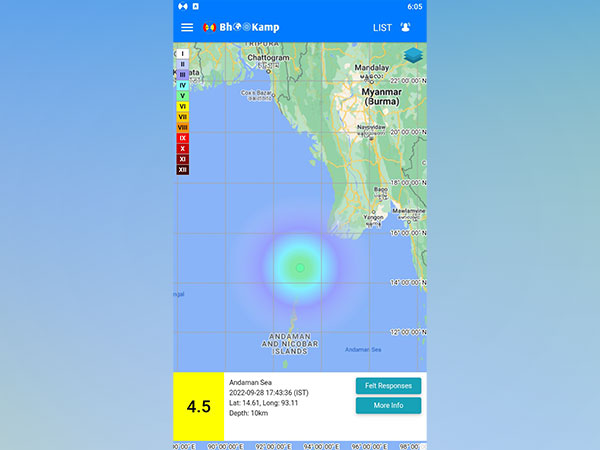Select intensity level XI legend swatch
The height and width of the screenshot is (450, 600).
pyautogui.click(x=183, y=159)
